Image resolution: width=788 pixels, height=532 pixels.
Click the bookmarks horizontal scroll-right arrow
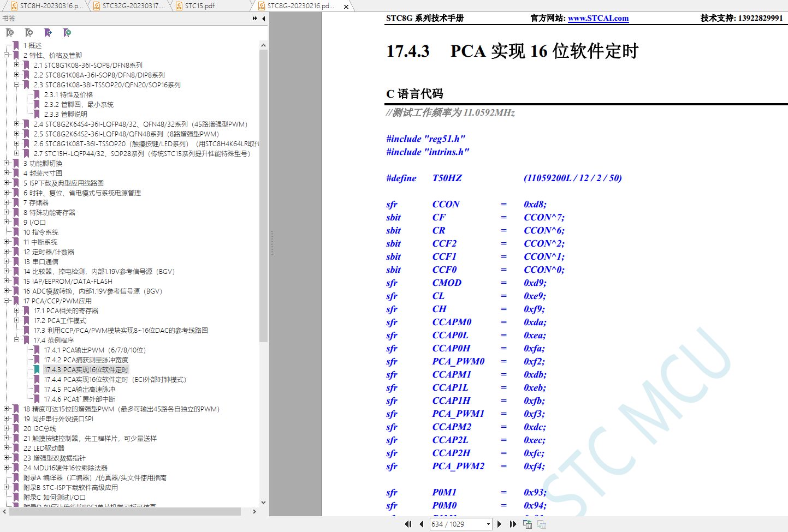254,511
